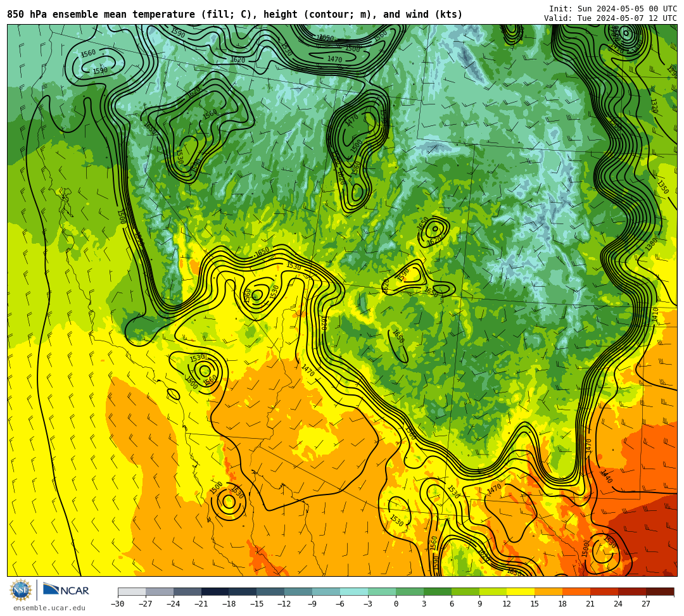Pick the light orange 15 to 18 colorbar swatch
Screen dimensions: 684x616
pyautogui.click(x=548, y=591)
